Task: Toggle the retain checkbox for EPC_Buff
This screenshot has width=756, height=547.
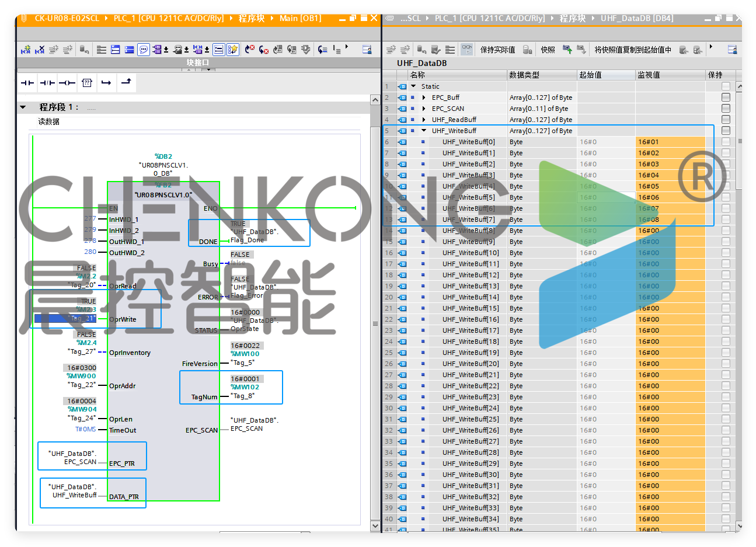Action: 726,97
